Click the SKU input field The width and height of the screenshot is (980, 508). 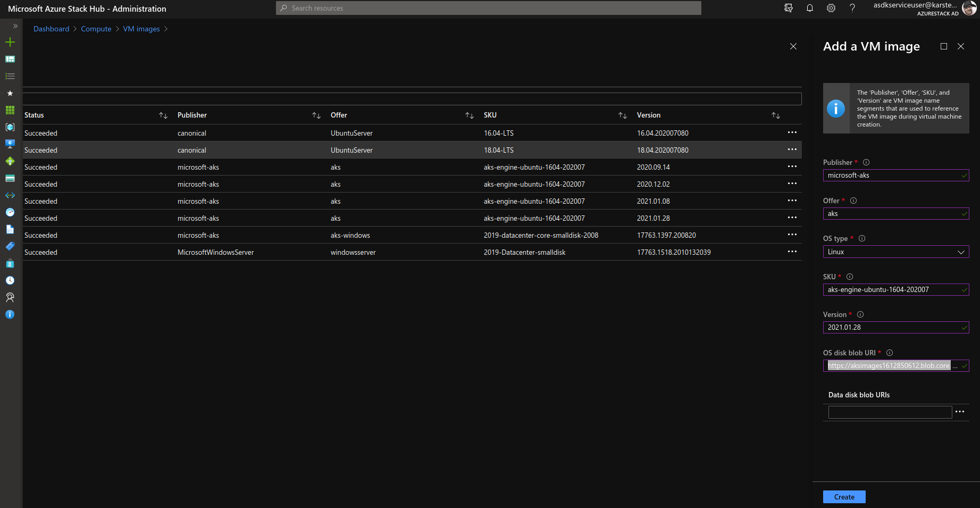click(x=896, y=290)
